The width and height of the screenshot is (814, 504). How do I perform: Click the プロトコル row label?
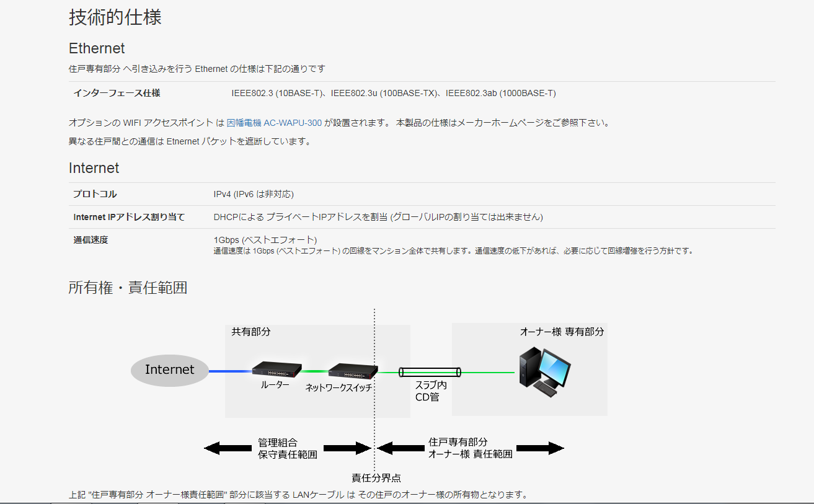tap(95, 194)
